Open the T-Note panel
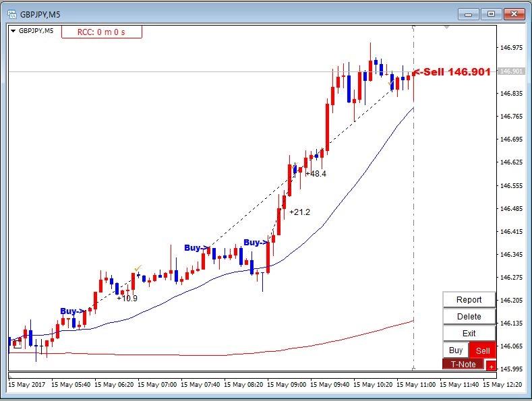Screen dimensions: 532x401 463,364
